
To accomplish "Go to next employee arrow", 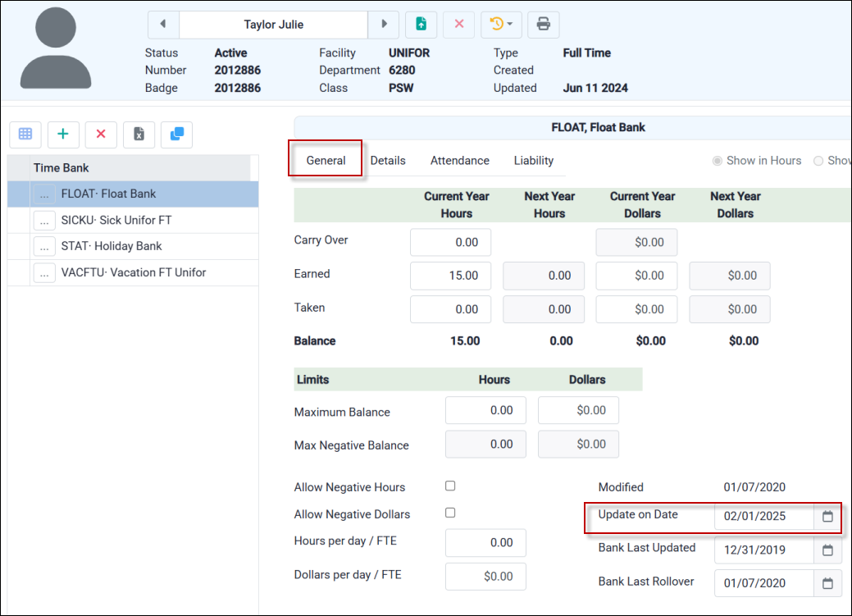I will coord(384,24).
